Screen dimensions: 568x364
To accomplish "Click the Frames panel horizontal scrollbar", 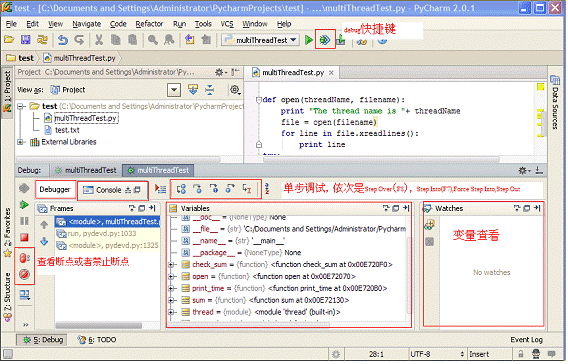I will (99, 326).
